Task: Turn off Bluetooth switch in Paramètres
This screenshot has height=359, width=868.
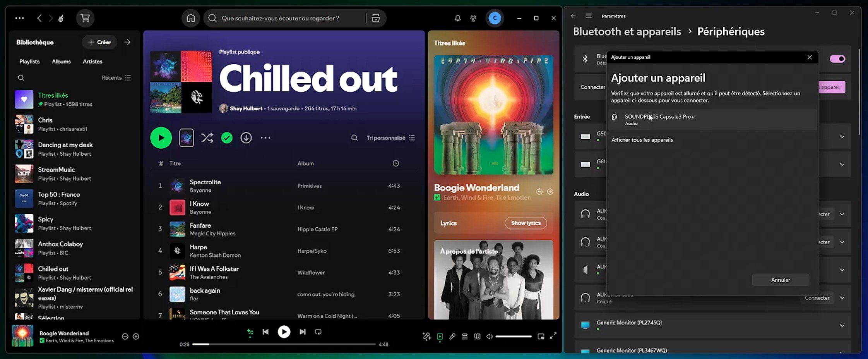Action: pos(837,59)
